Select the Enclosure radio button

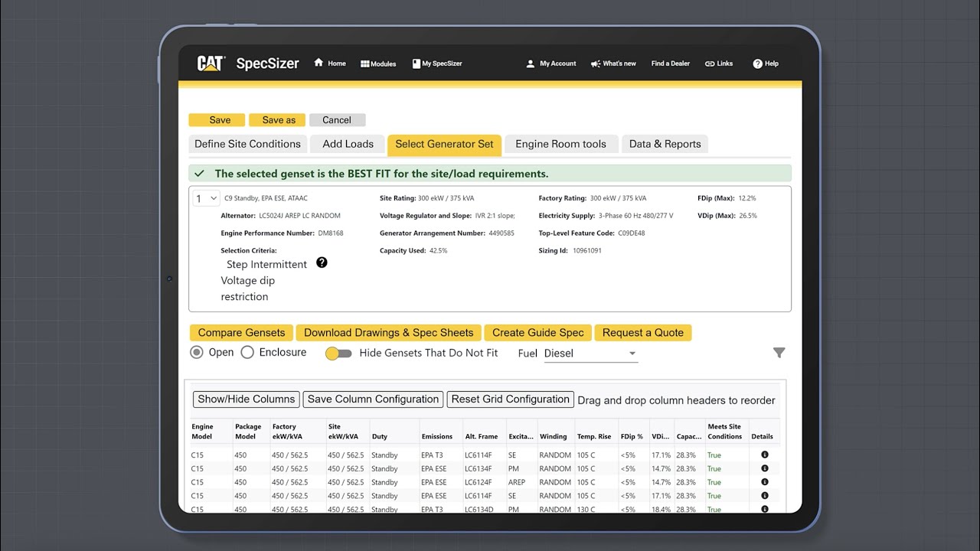point(247,352)
